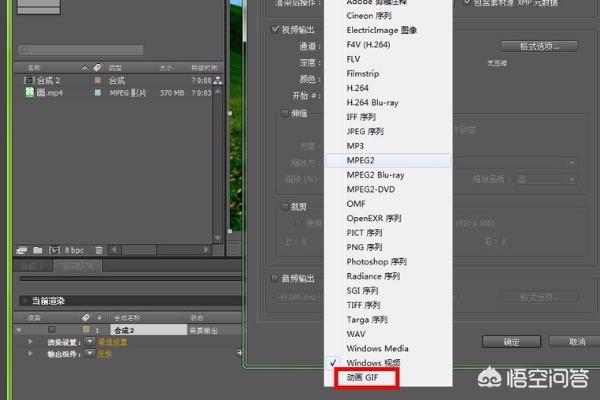Choose Windows Media format

pos(377,349)
